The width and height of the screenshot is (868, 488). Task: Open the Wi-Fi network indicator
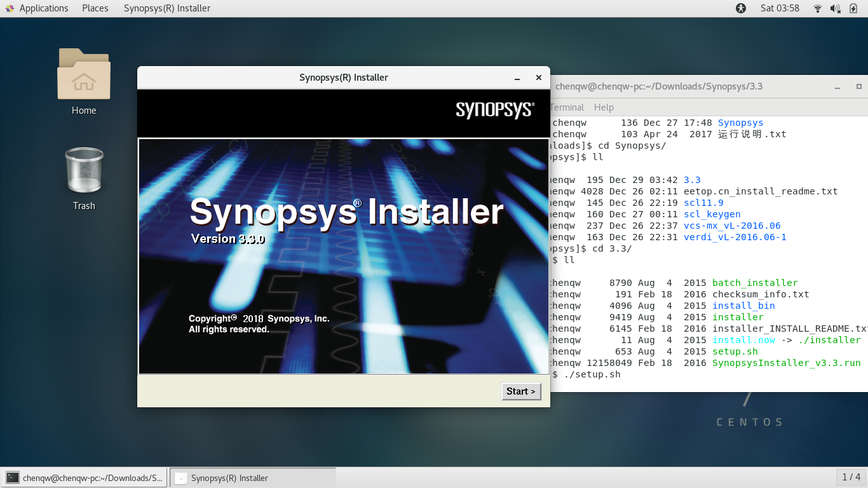tap(818, 8)
